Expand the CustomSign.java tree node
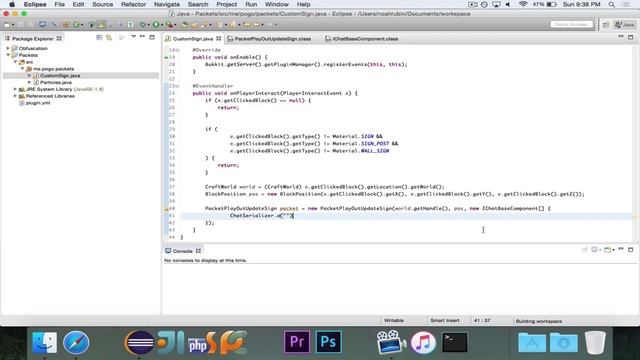 pos(29,76)
